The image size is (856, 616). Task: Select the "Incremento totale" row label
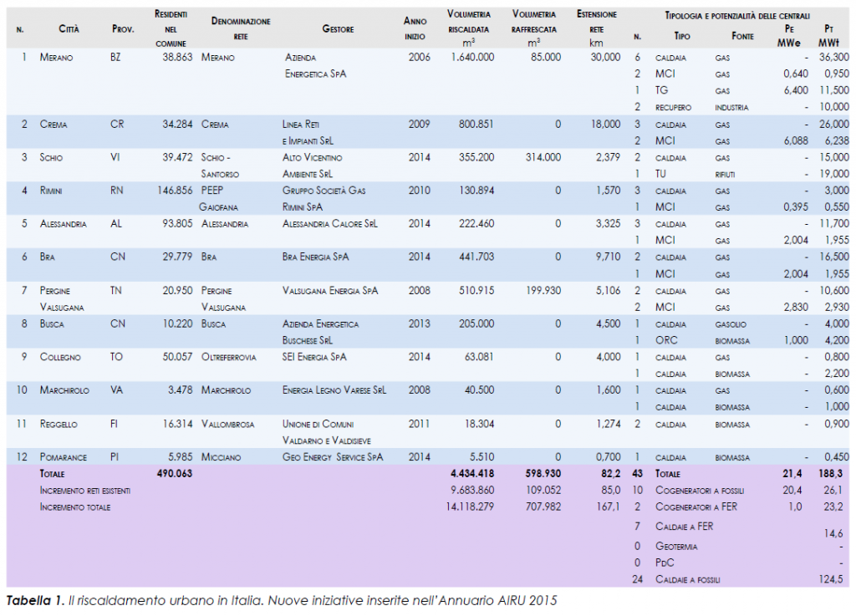click(x=74, y=507)
